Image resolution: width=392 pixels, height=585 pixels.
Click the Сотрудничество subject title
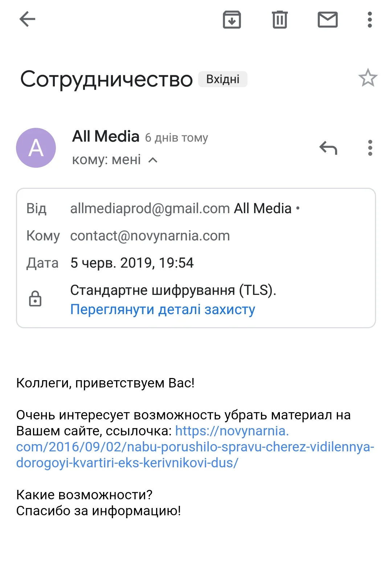[106, 79]
